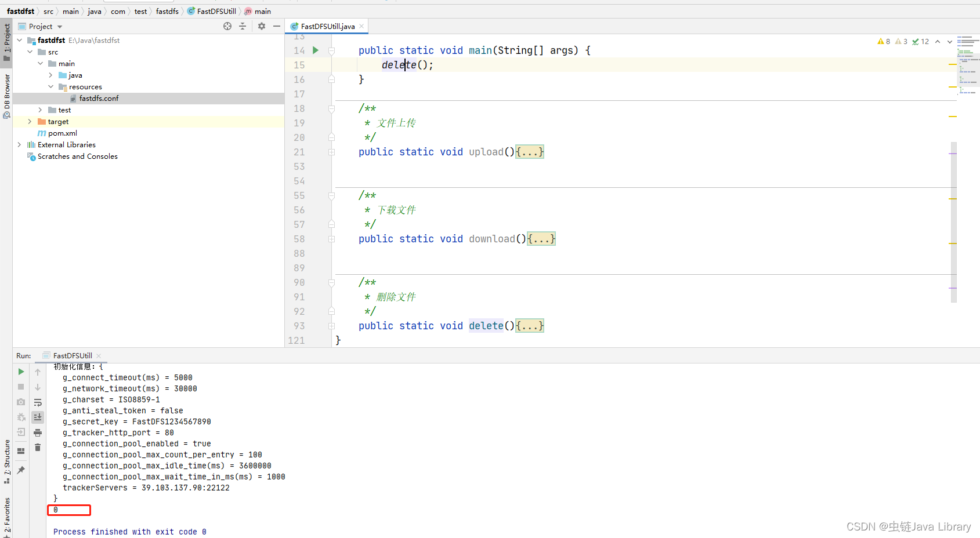Open the DB Browser tool window tab
Image resolution: width=980 pixels, height=538 pixels.
click(x=7, y=96)
